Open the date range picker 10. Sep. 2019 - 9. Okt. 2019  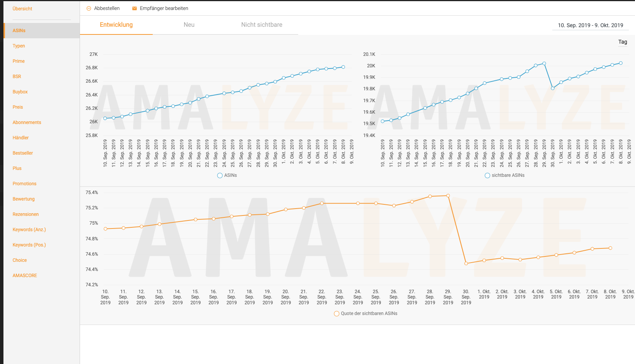(x=590, y=25)
